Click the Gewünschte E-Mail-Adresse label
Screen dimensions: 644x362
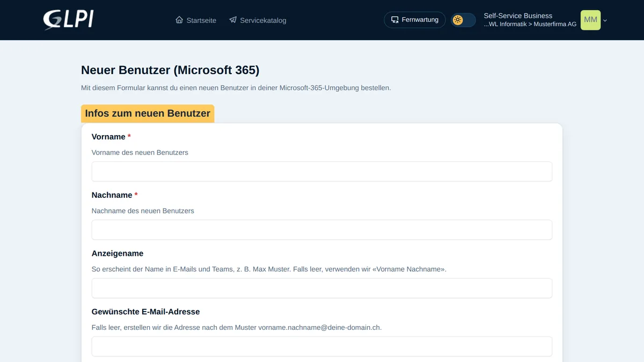[146, 312]
